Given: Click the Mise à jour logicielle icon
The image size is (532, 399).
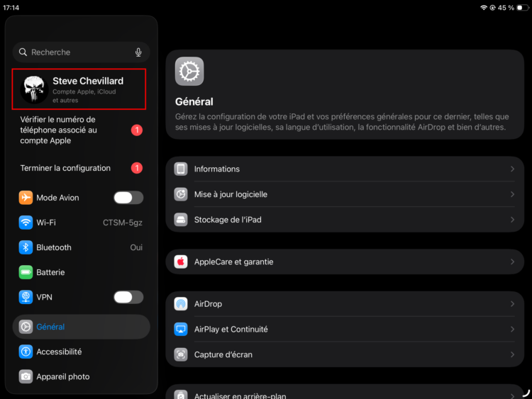Looking at the screenshot, I should pyautogui.click(x=181, y=194).
